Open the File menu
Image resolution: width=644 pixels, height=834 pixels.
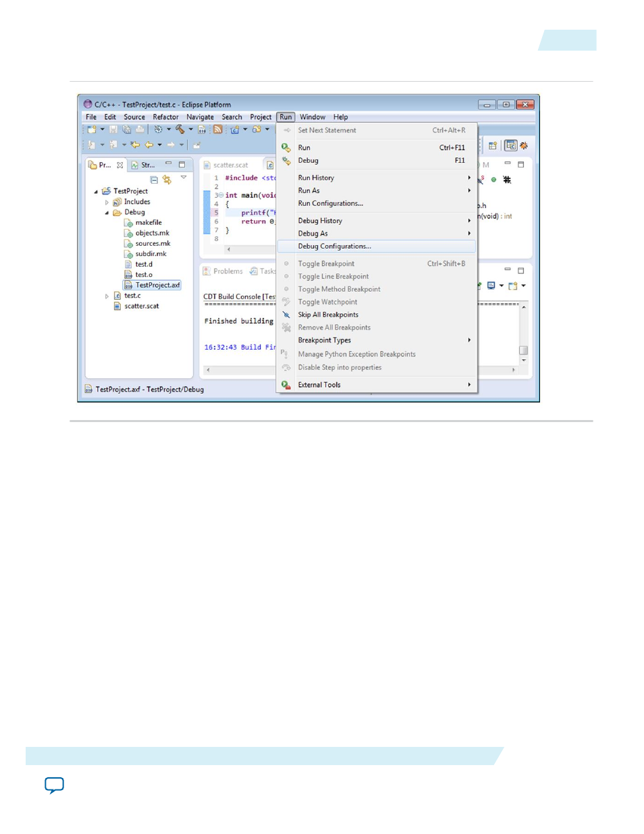coord(91,117)
